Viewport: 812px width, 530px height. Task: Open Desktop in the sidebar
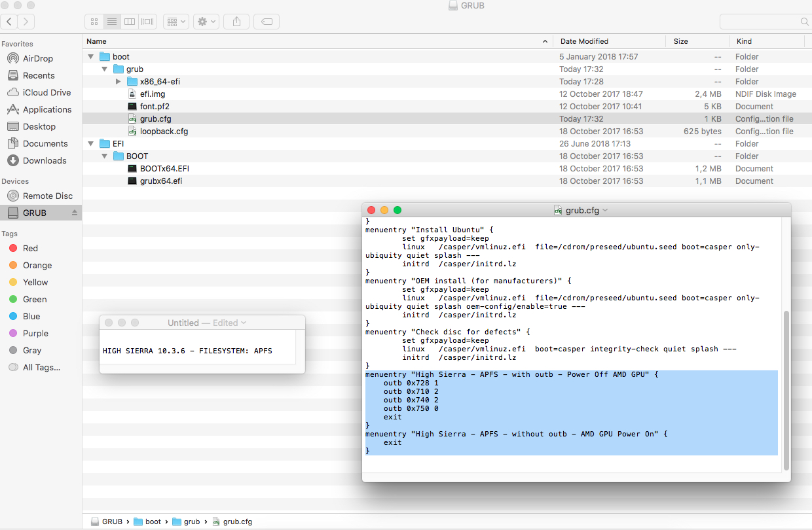(x=39, y=126)
